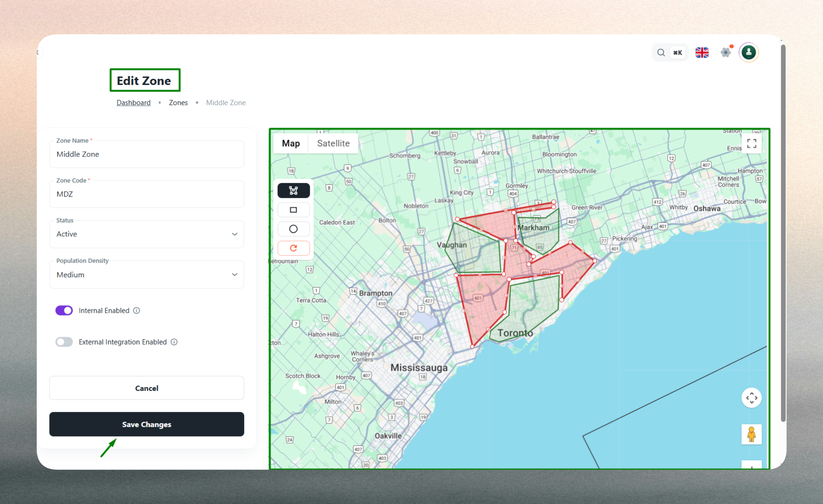Switch to Satellite map view
This screenshot has height=504, width=823.
pos(333,144)
